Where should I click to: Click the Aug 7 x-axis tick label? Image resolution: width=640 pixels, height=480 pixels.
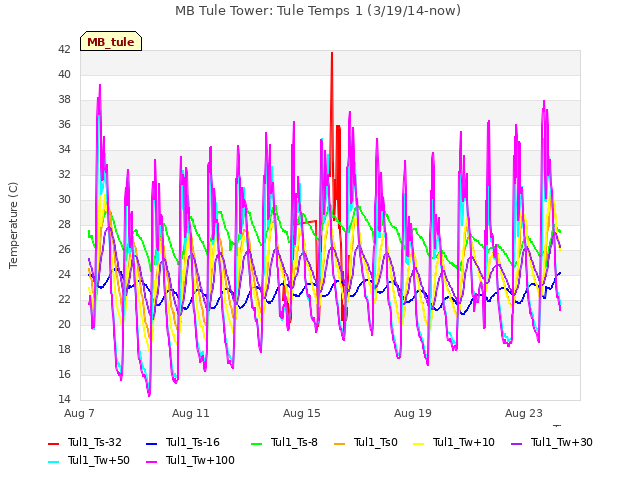coord(79,413)
